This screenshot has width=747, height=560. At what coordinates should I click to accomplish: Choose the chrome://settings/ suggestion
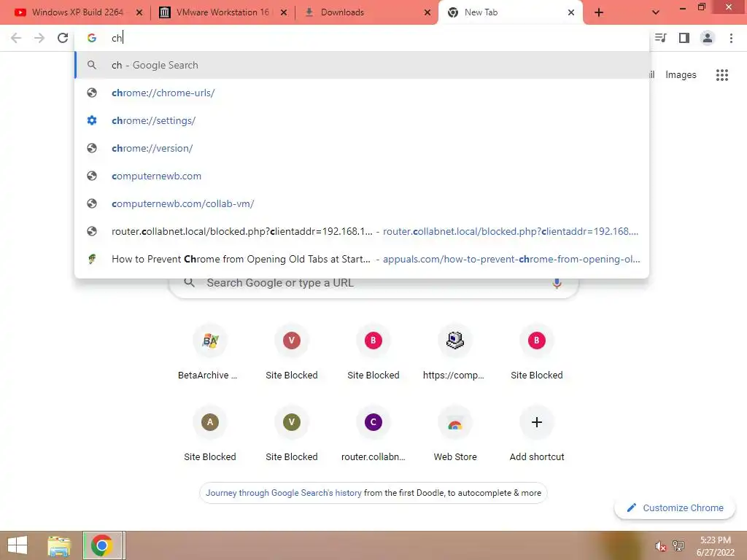coord(362,120)
